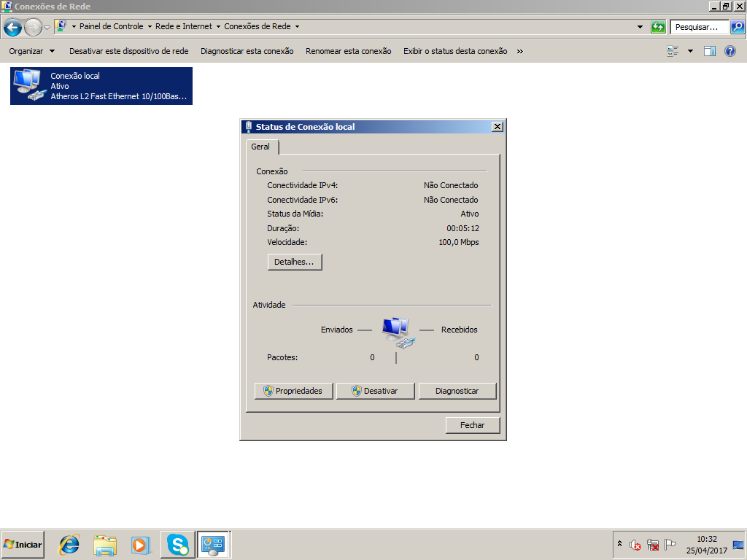Click the Conexões de Rede window title icon

[x=7, y=6]
